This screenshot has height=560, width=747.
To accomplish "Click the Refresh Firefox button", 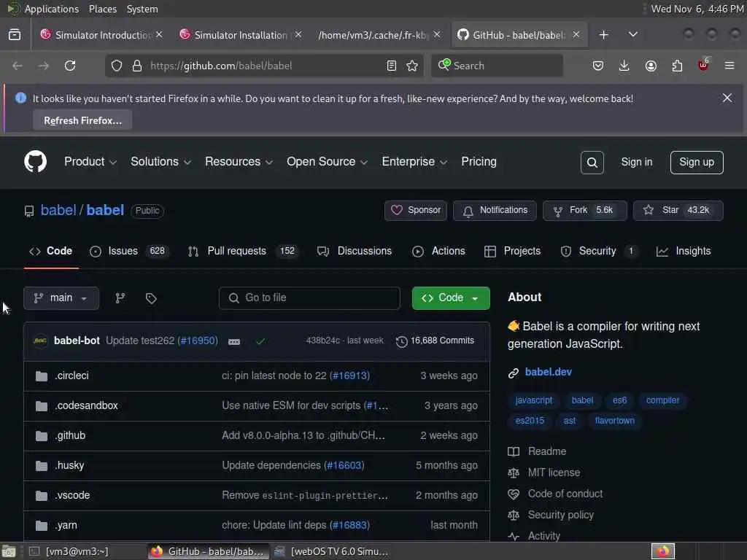I will point(82,120).
